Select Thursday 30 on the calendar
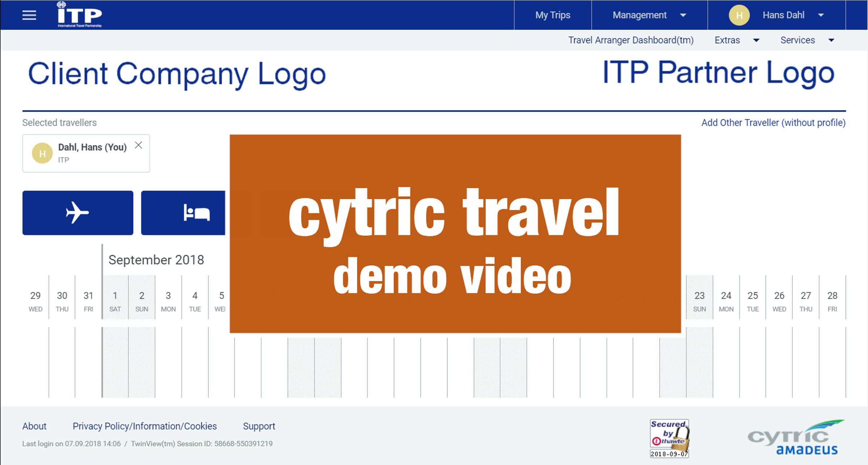This screenshot has height=465, width=868. 62,301
